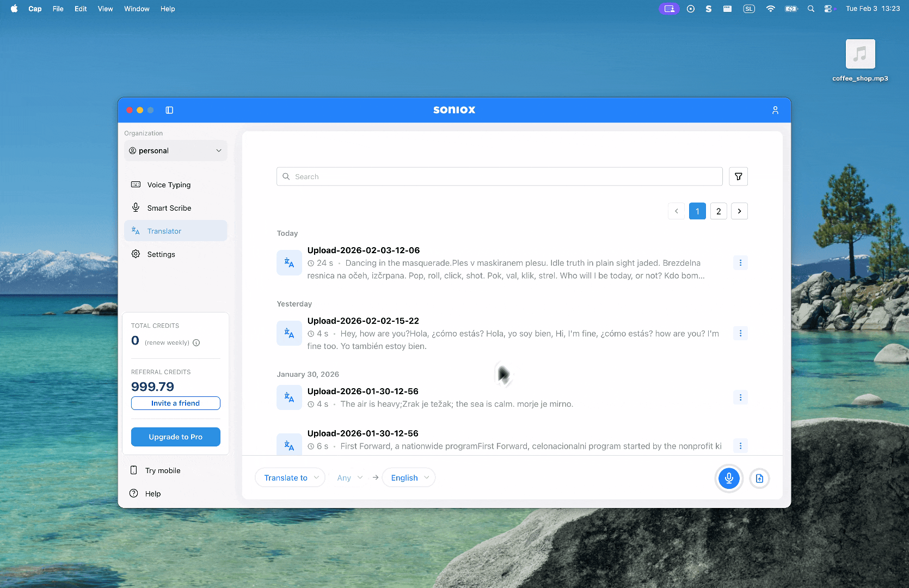Open the filter icon beside search
909x588 pixels.
click(x=738, y=176)
